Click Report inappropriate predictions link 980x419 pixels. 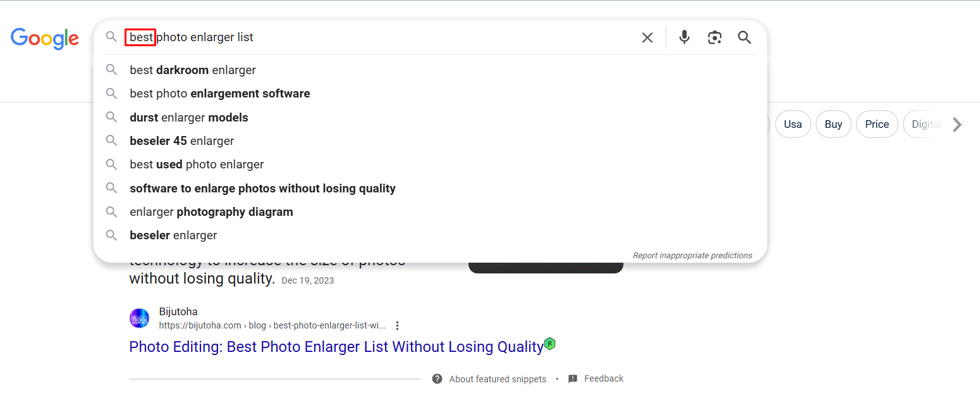692,256
